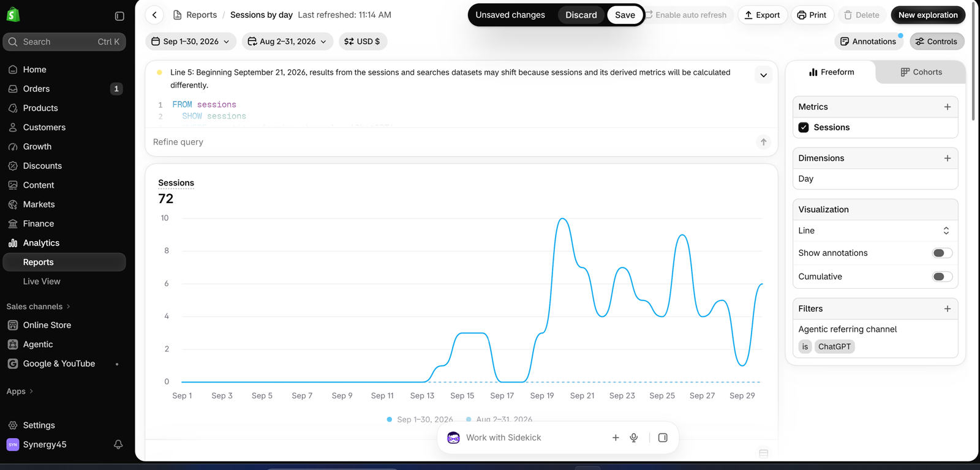Open the Annotations panel
The image size is (980, 470).
coord(868,42)
